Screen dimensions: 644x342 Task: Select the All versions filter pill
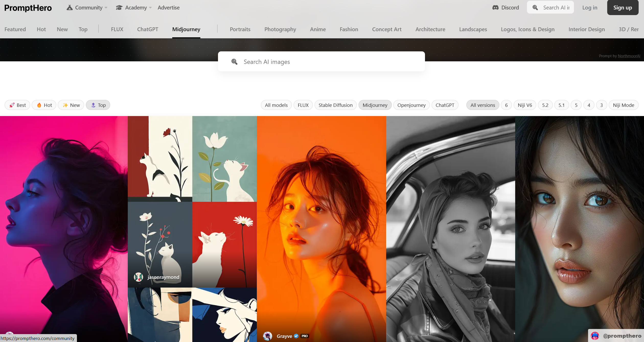(x=482, y=105)
